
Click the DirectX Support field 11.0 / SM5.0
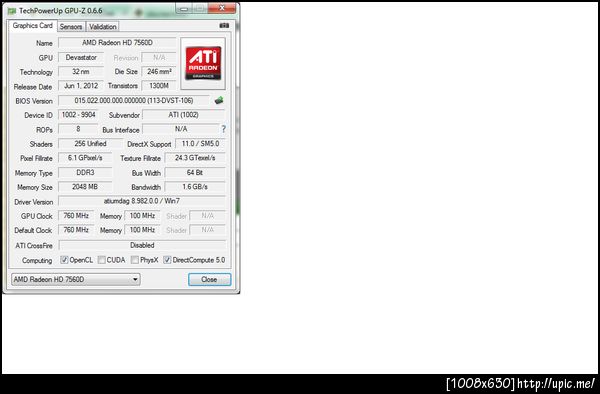click(x=200, y=144)
